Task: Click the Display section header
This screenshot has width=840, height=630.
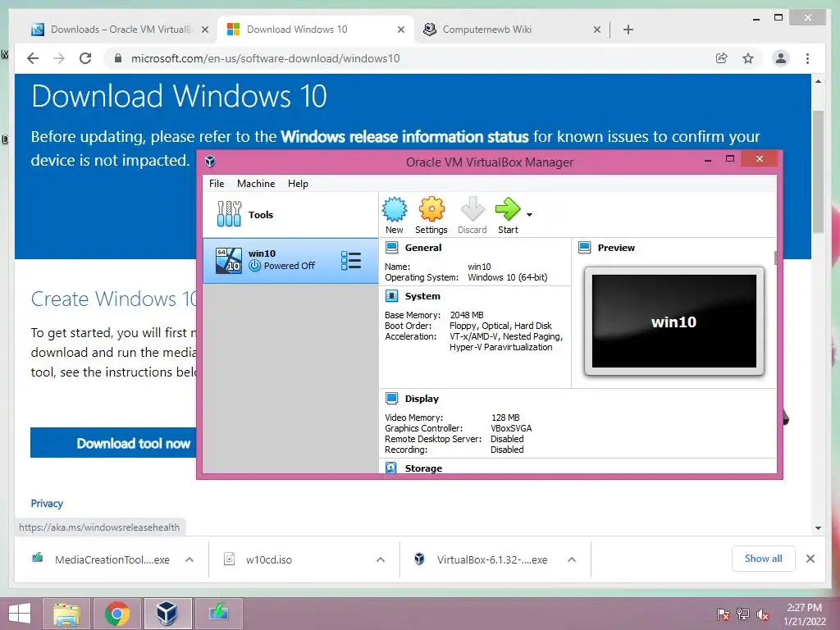Action: (x=422, y=399)
